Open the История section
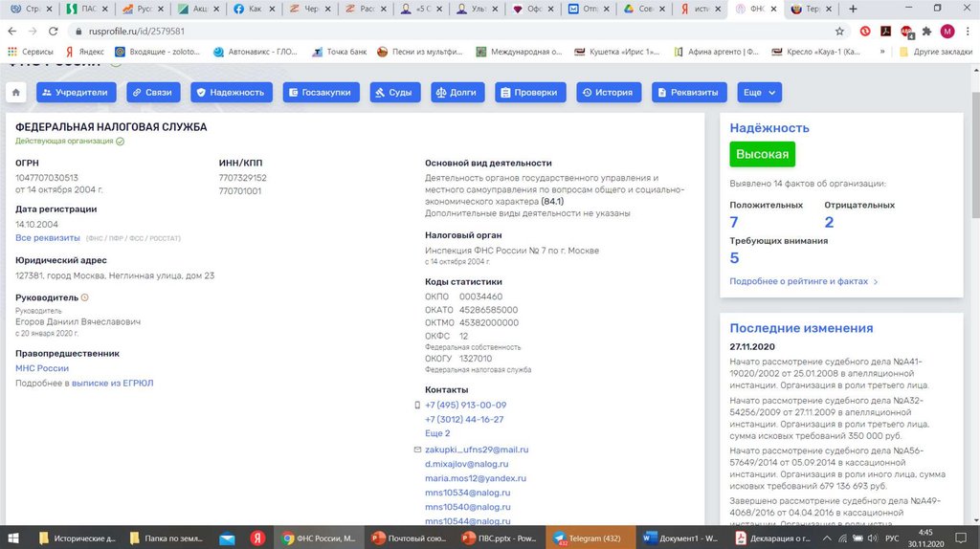The width and height of the screenshot is (980, 549). point(608,93)
